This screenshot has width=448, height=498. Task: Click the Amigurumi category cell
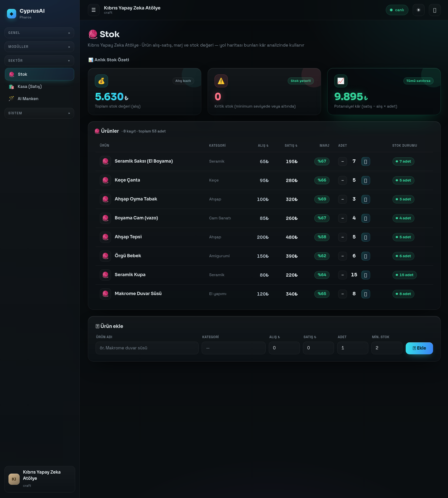pos(219,256)
